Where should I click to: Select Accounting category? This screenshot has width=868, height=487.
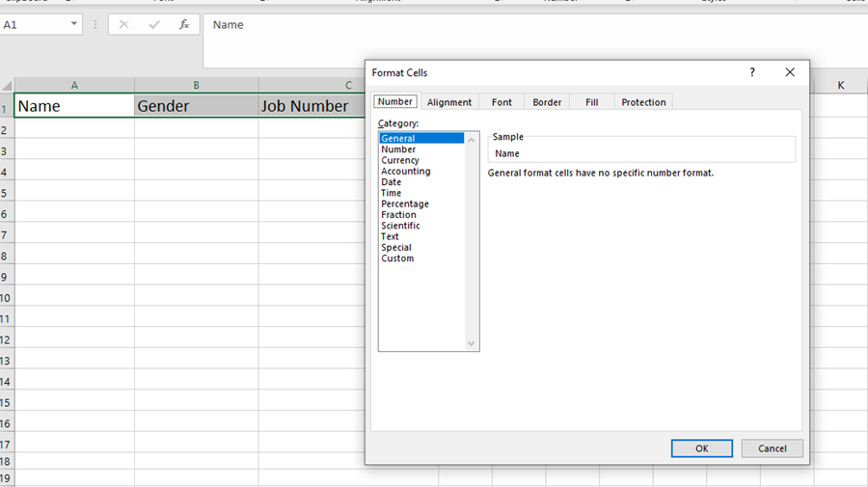(x=421, y=171)
